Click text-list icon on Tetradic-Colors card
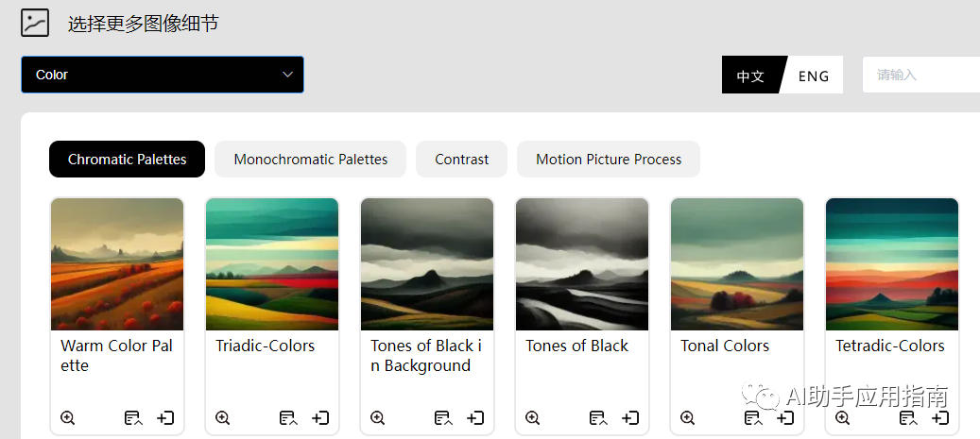The width and height of the screenshot is (980, 439). [908, 418]
